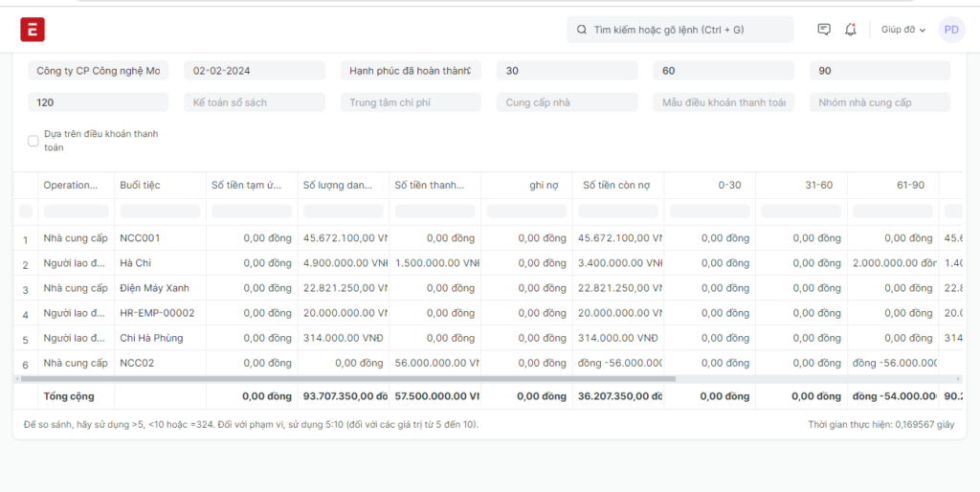Click the date field 02-02-2024

254,71
